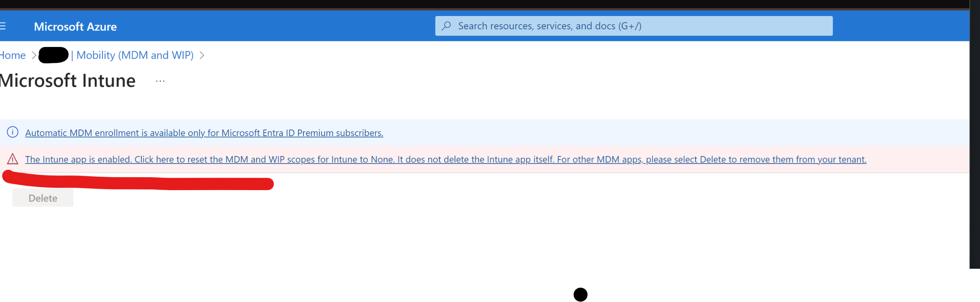This screenshot has width=980, height=302.
Task: Click chevron after Home breadcrumb
Action: point(34,55)
